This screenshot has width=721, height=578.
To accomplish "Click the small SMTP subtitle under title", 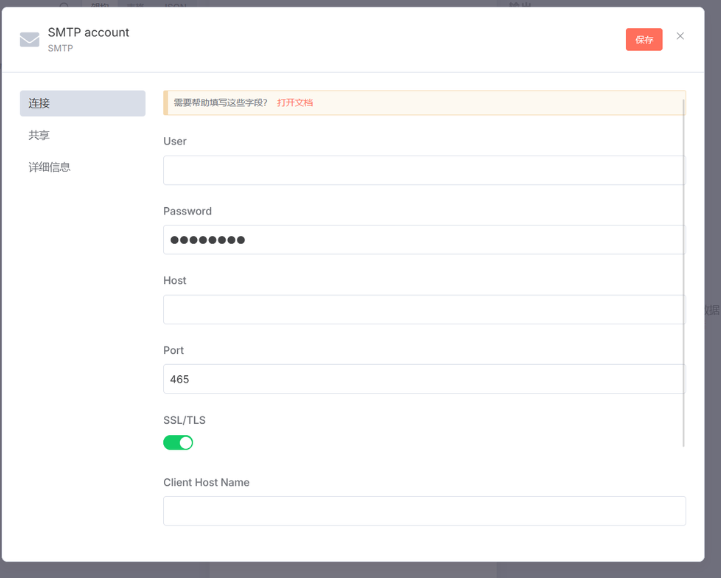I will tap(60, 48).
